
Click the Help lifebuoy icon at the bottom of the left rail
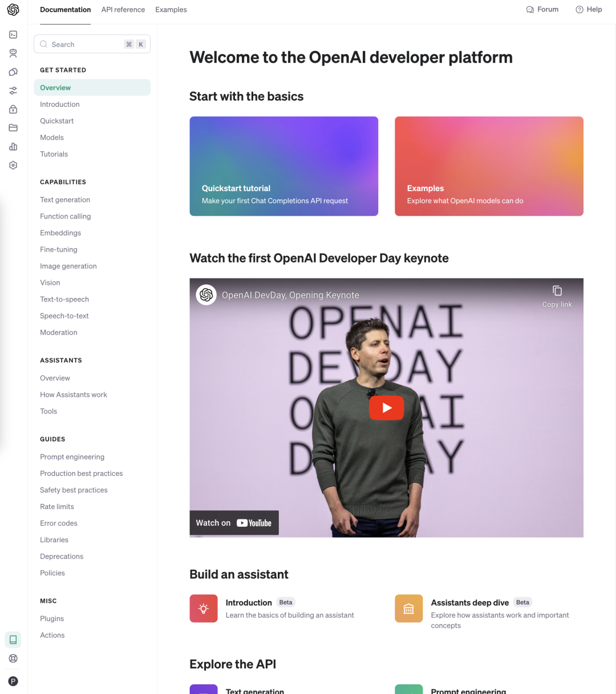pyautogui.click(x=13, y=659)
